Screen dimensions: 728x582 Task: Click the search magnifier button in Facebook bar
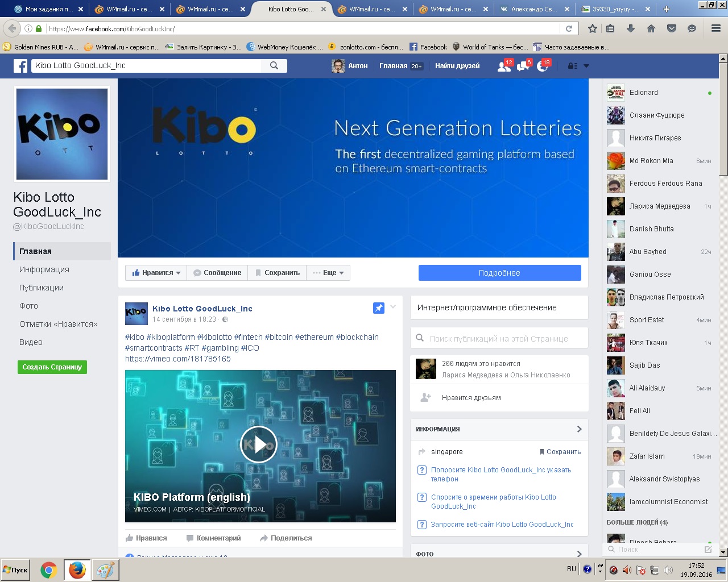pyautogui.click(x=274, y=66)
